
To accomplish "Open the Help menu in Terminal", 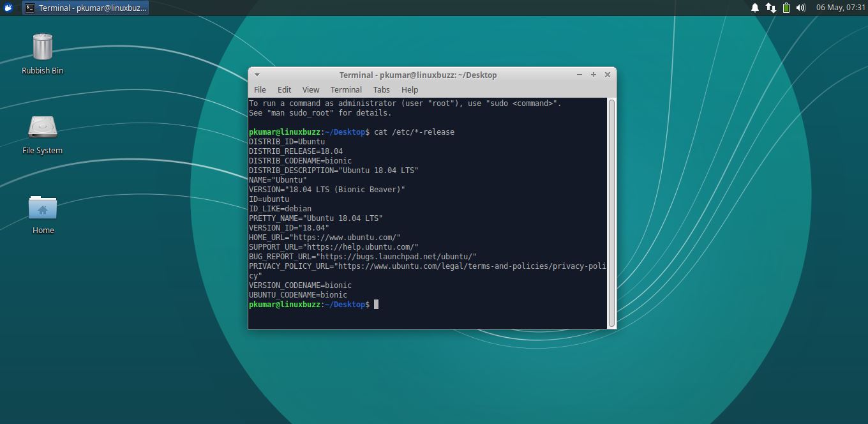I will (410, 90).
